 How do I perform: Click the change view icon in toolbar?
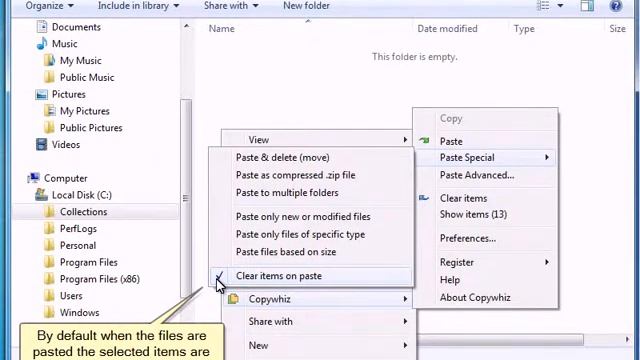[543, 6]
